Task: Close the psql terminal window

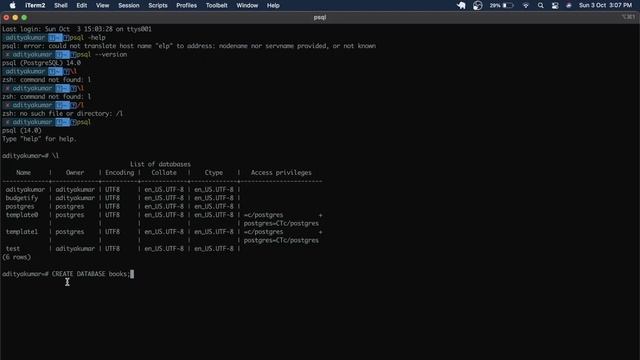Action: pyautogui.click(x=6, y=18)
